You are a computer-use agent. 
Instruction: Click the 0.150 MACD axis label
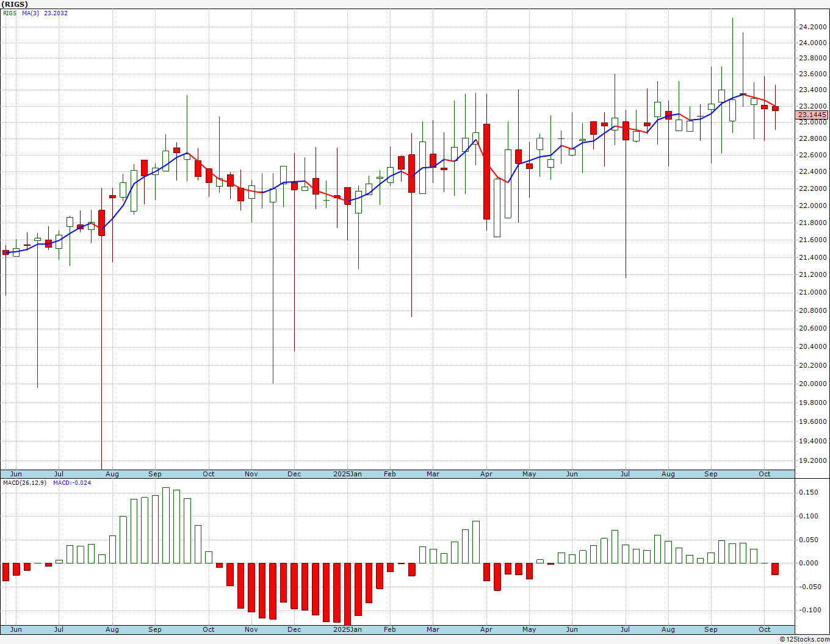pos(809,493)
